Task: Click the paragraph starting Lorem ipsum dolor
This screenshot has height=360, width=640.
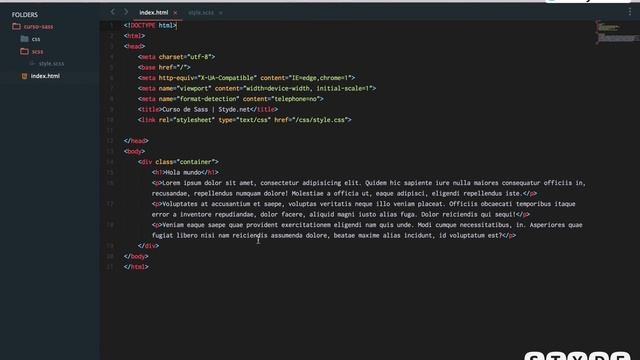Action: pos(369,188)
